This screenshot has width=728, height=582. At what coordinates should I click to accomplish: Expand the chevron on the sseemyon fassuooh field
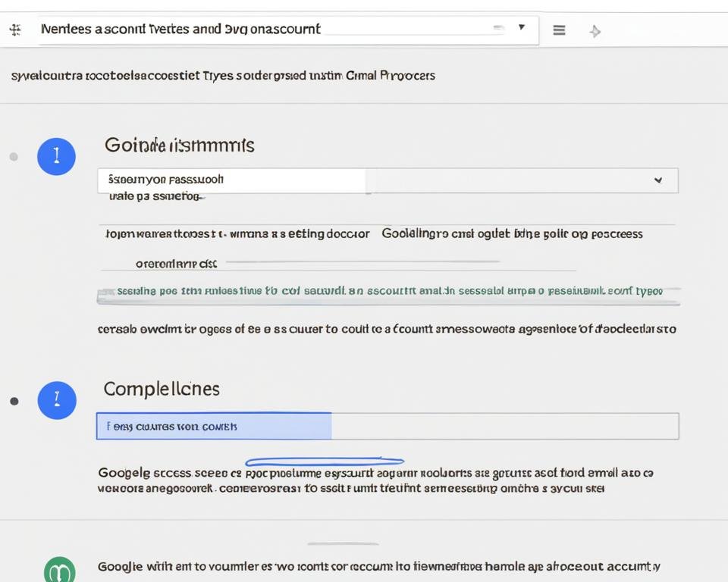coord(657,180)
